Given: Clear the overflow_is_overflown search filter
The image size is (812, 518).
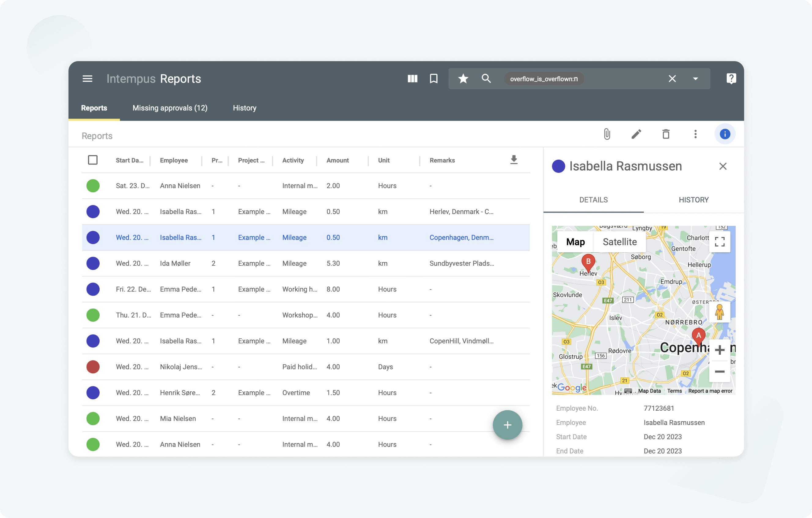Looking at the screenshot, I should point(672,79).
